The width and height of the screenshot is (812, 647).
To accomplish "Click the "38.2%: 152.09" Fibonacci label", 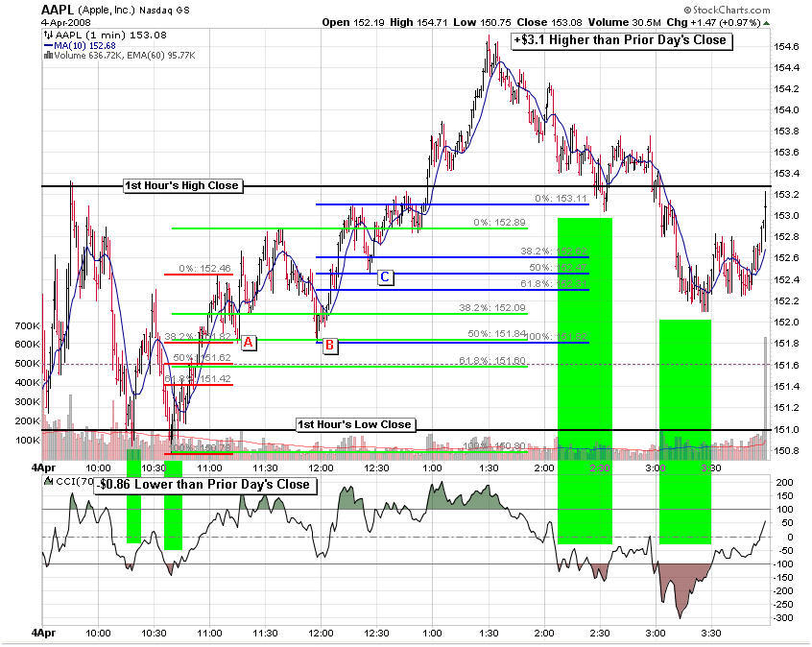I will click(x=492, y=308).
